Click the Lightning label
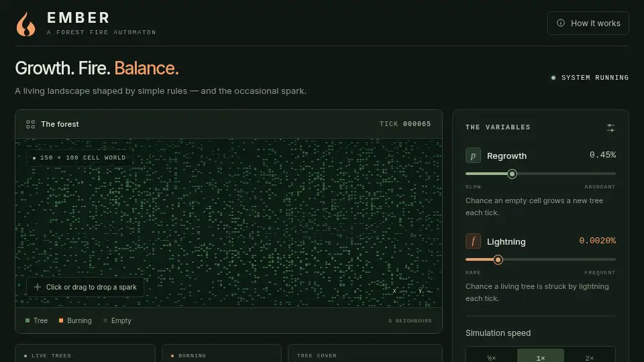644x362 pixels. click(506, 242)
